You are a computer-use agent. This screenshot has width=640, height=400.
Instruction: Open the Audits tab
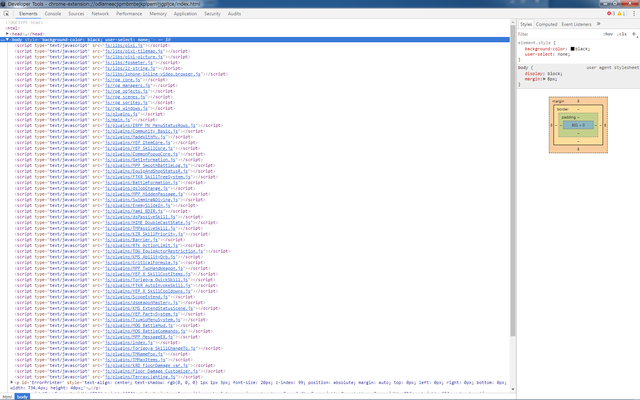click(x=234, y=13)
